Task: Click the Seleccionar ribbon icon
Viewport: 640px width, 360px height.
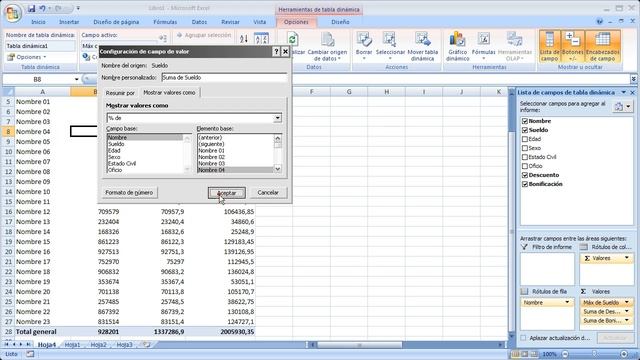Action: click(x=390, y=47)
